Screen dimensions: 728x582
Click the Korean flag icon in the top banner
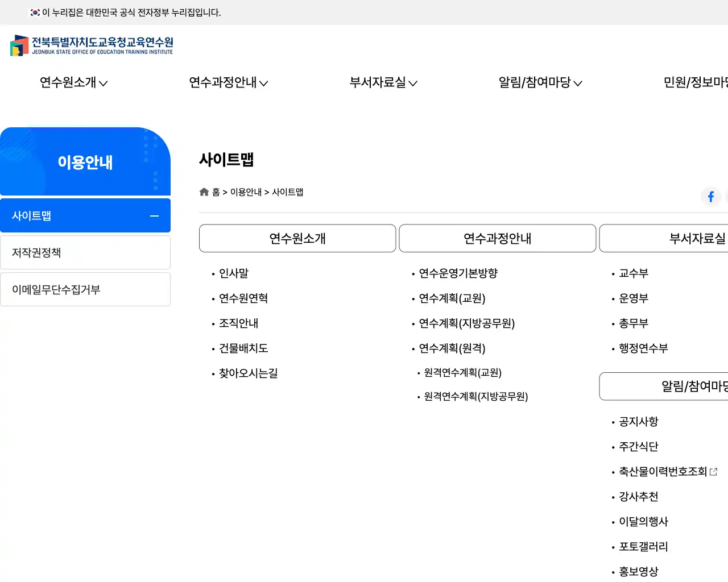34,12
